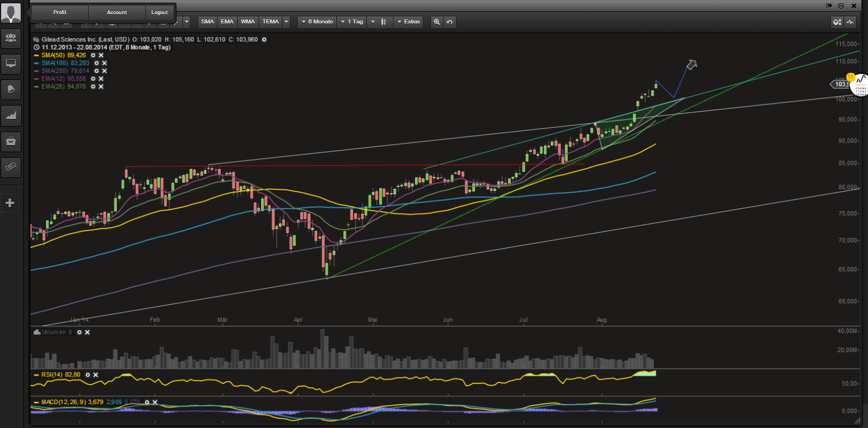This screenshot has width=868, height=428.
Task: Select Account in the user menu
Action: tap(117, 12)
